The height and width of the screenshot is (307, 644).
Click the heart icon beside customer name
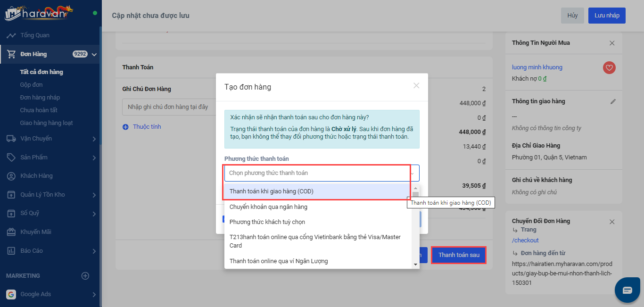tap(609, 68)
